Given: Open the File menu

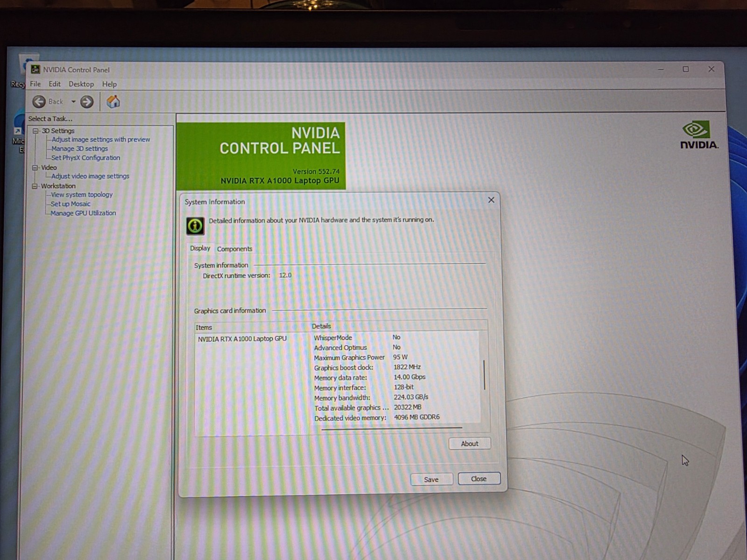Looking at the screenshot, I should (35, 84).
